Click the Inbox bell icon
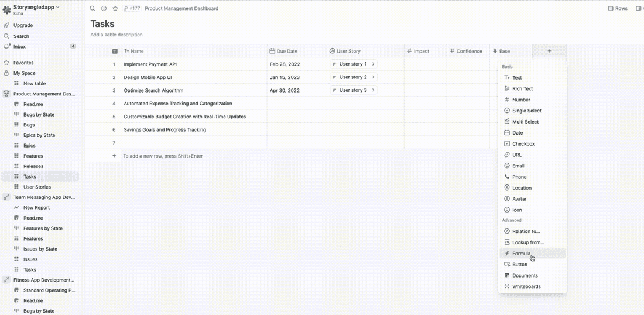 click(6, 47)
